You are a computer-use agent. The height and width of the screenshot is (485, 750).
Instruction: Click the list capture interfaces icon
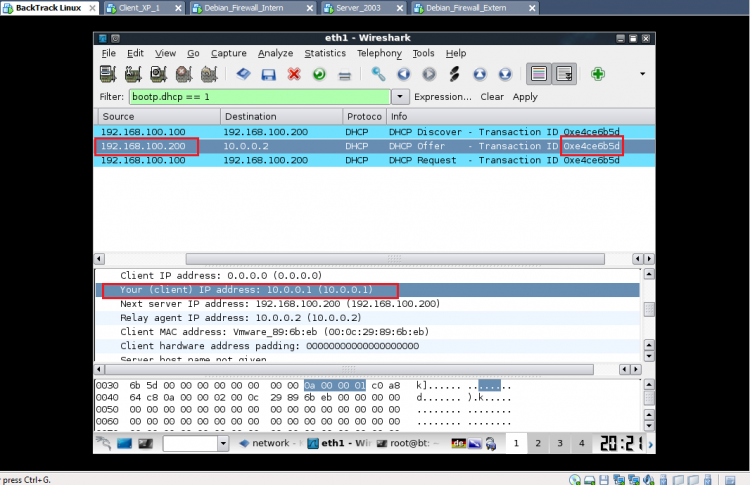coord(109,74)
